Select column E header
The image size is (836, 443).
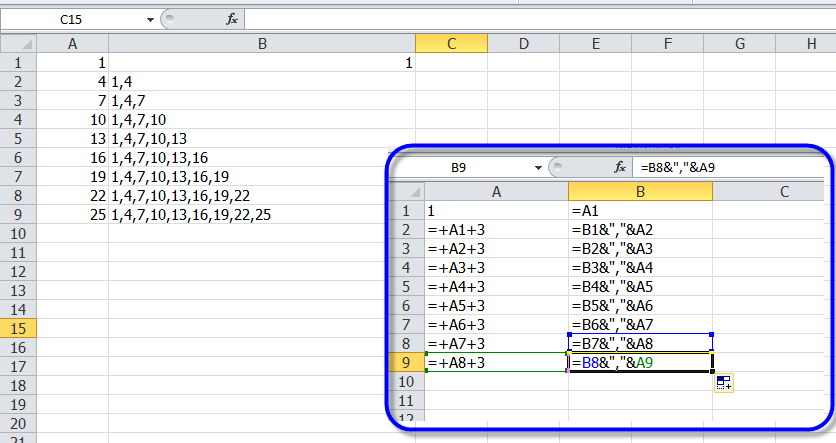pos(596,44)
